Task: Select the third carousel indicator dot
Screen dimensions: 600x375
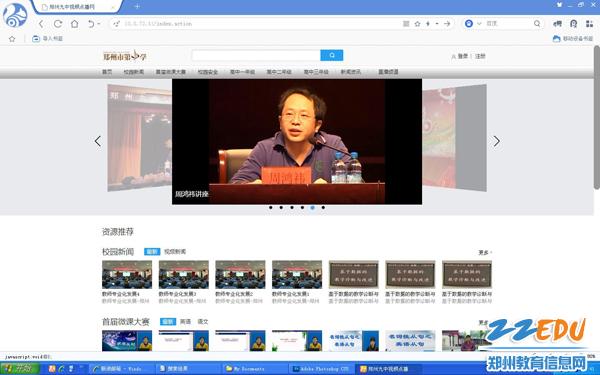Action: 292,207
